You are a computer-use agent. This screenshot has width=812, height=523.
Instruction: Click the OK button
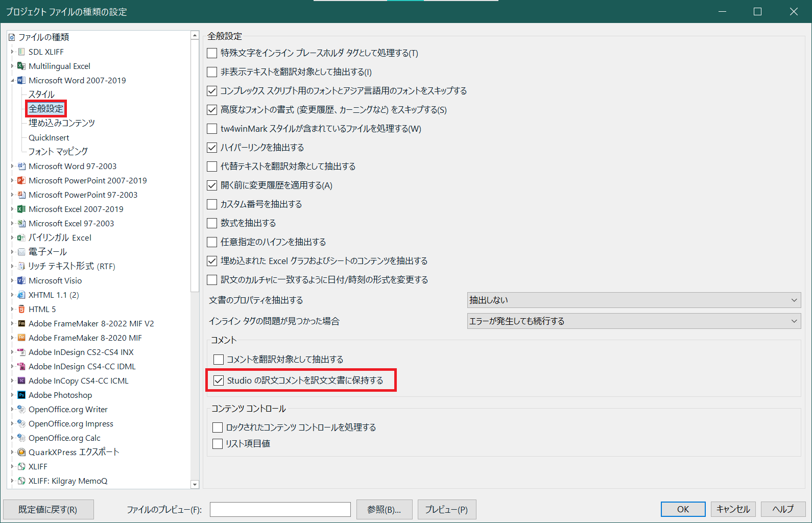point(683,509)
